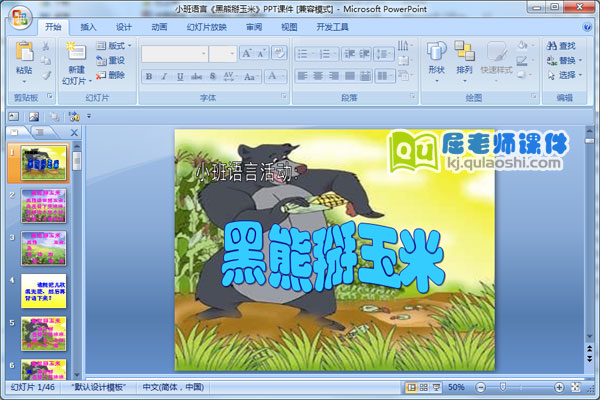This screenshot has width=600, height=400.
Task: Click the Shapes icon in drawing group
Action: click(436, 51)
